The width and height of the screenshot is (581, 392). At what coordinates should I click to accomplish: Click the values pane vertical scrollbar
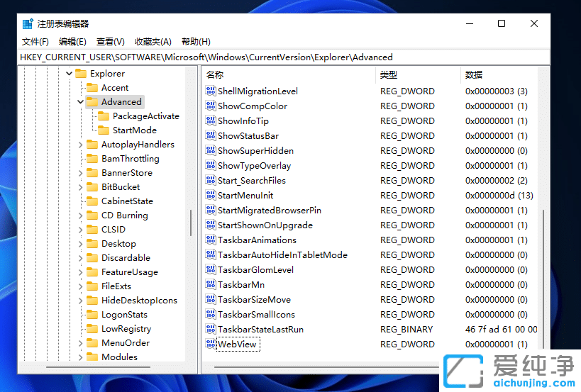(x=543, y=280)
